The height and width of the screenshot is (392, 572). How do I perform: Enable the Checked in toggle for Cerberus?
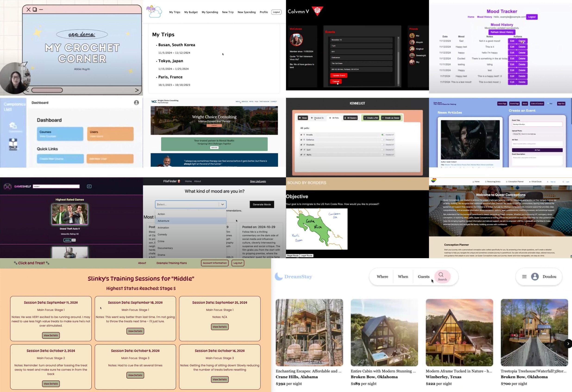[383, 140]
